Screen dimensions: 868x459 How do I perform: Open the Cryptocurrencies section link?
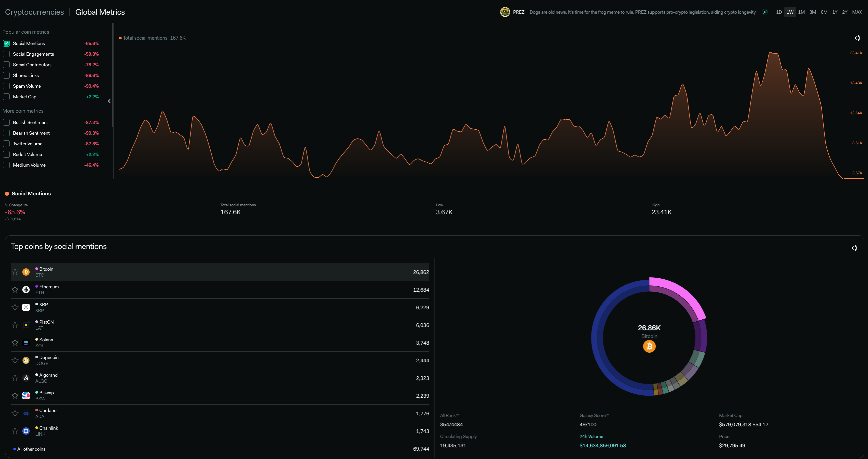(34, 12)
